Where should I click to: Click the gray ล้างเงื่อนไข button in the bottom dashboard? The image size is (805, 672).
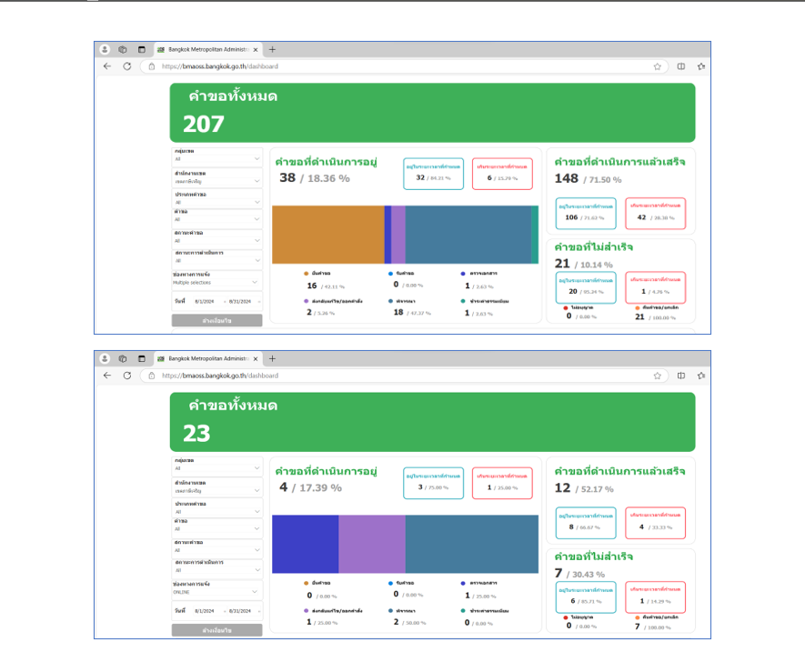[216, 629]
